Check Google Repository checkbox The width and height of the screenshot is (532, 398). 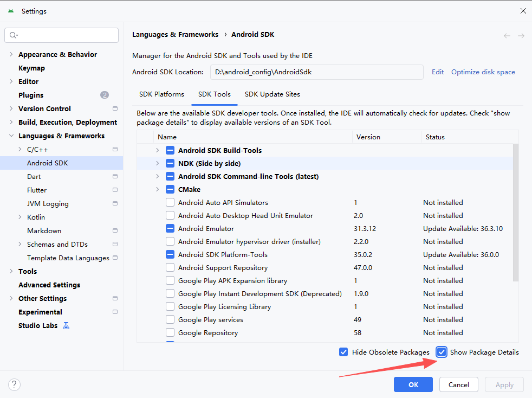click(170, 333)
